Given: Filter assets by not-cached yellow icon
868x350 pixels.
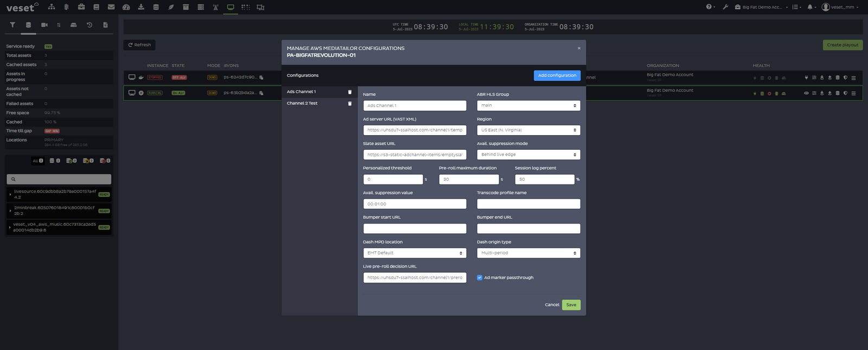Looking at the screenshot, I should 88,161.
